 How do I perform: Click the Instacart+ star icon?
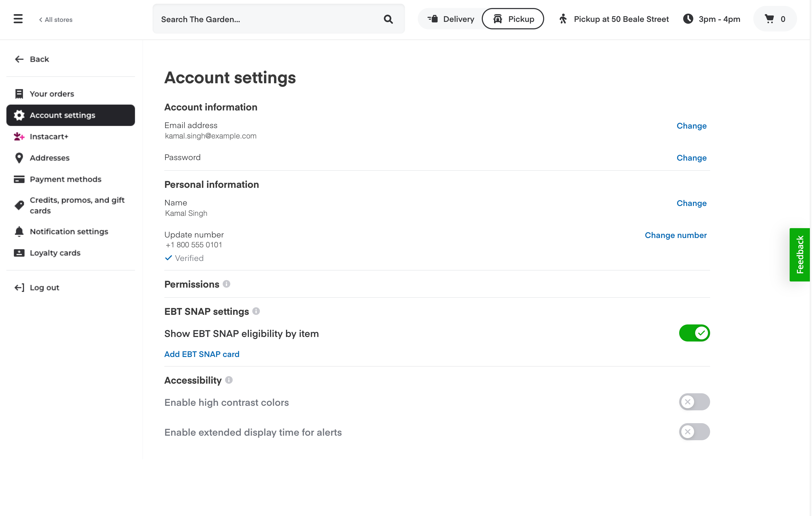coord(19,137)
